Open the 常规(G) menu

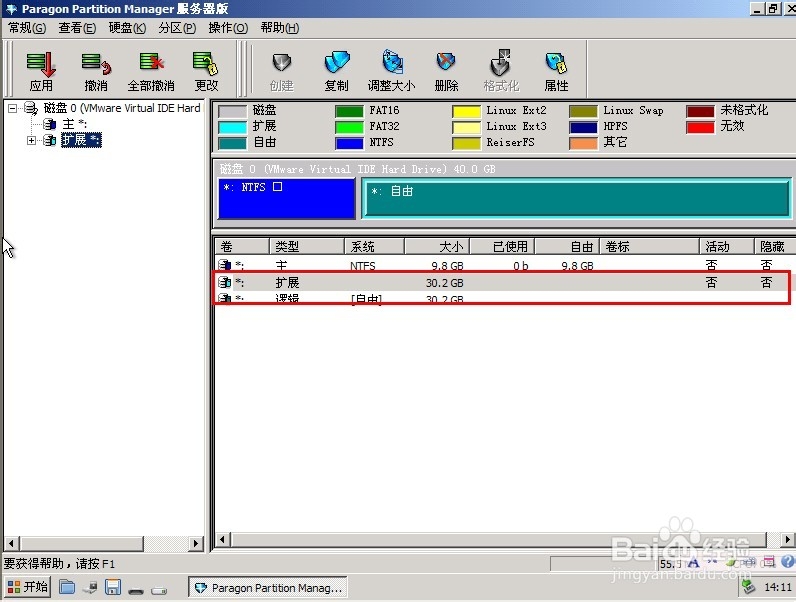coord(27,28)
